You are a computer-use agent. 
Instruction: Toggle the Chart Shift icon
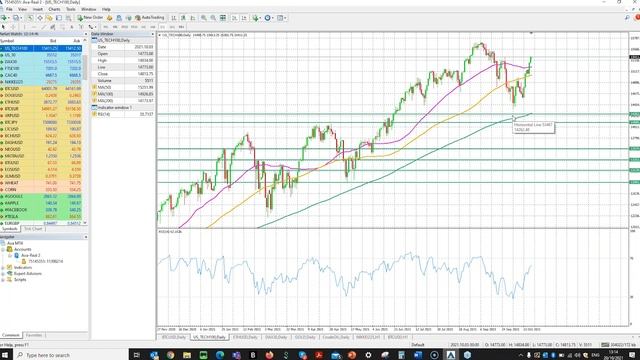point(244,18)
